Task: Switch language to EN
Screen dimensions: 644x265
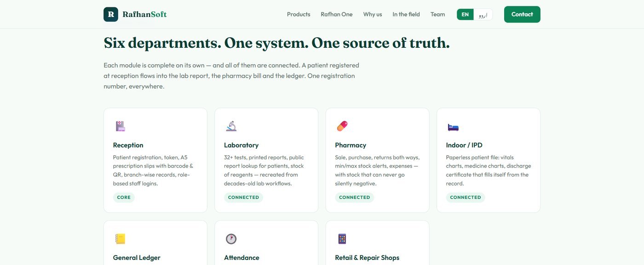Action: click(465, 14)
